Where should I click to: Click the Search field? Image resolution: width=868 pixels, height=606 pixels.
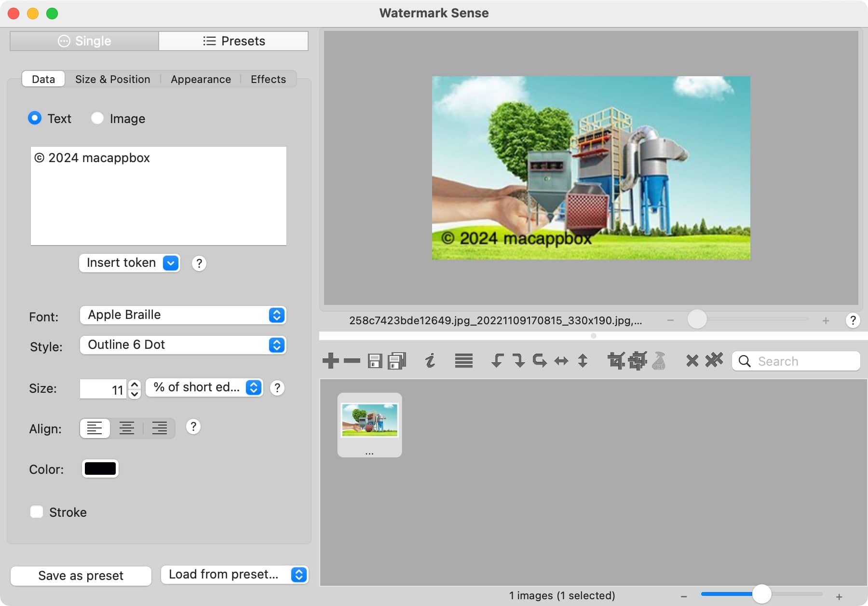[796, 361]
